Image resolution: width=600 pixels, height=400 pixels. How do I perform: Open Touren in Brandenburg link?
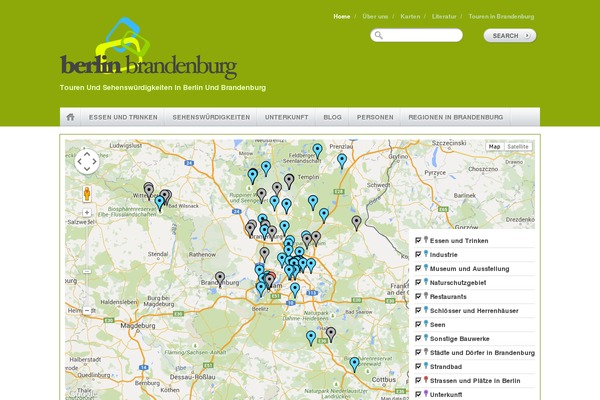tap(501, 16)
